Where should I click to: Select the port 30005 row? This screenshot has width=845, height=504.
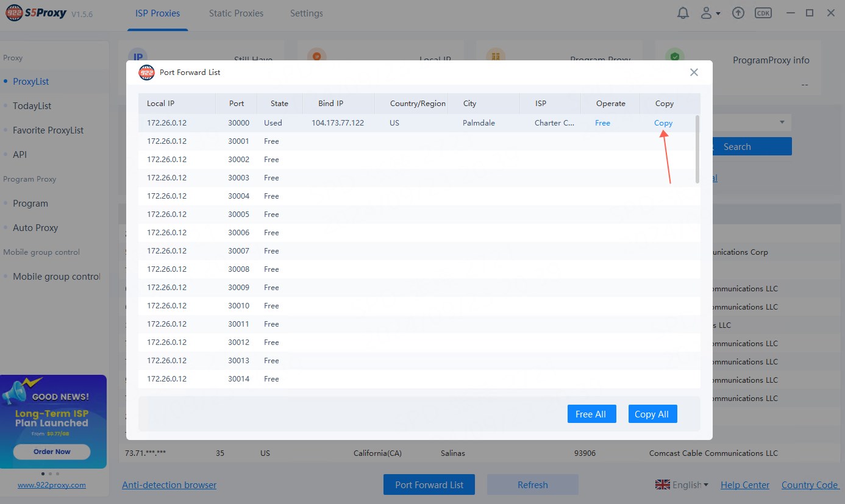418,215
